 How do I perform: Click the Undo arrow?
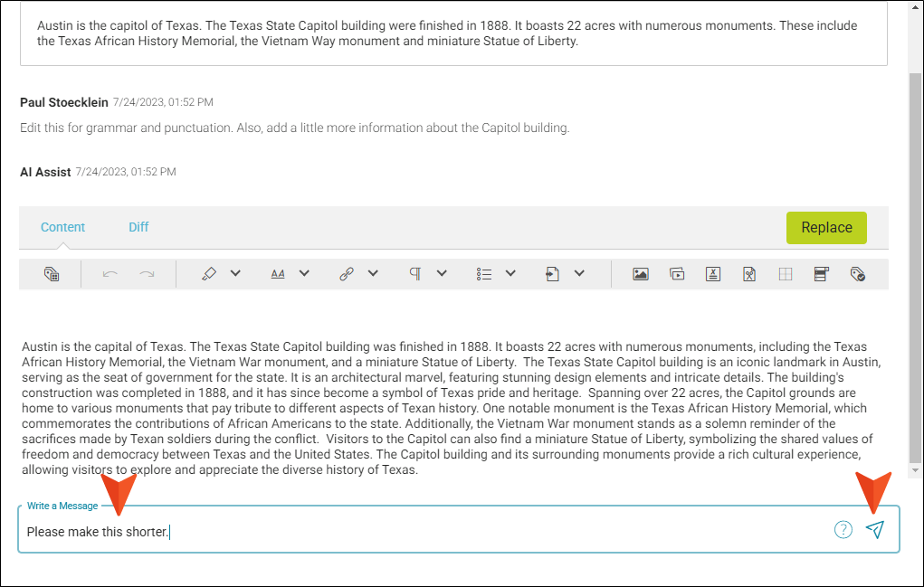[110, 274]
